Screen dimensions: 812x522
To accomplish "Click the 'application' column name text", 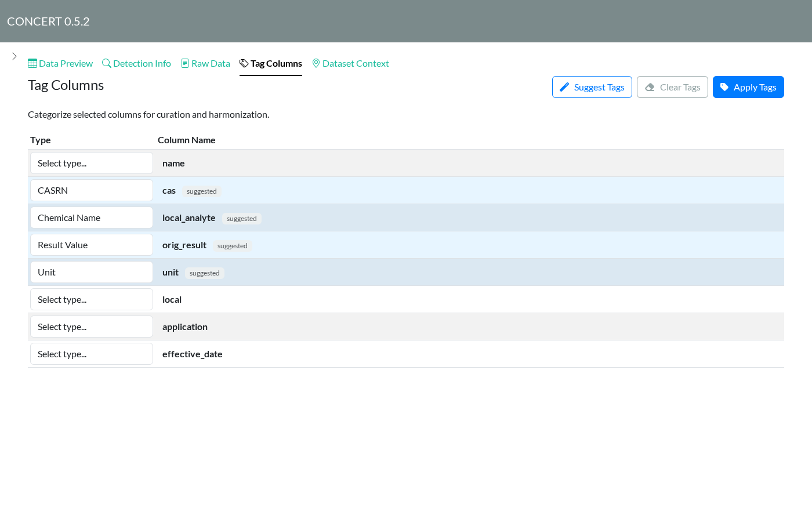I will [x=185, y=327].
